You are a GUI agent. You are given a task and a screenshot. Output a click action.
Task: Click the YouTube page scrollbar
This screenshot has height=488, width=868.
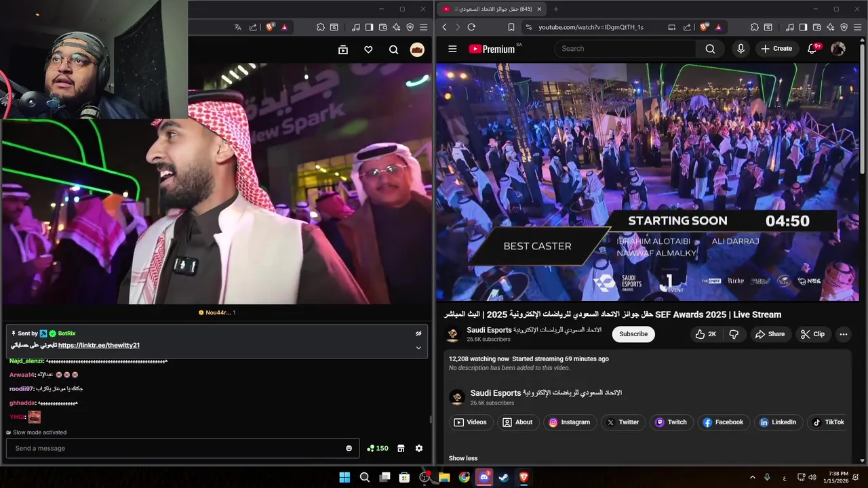pos(863,108)
